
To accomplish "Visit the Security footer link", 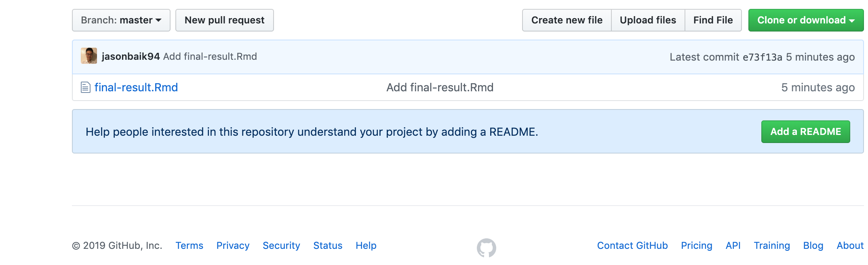I will pos(282,246).
